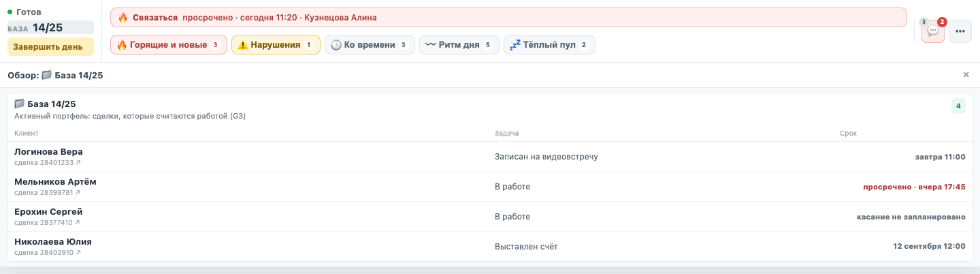Open client row 'Николаева Юлия'
The height and width of the screenshot is (274, 980).
tap(490, 246)
